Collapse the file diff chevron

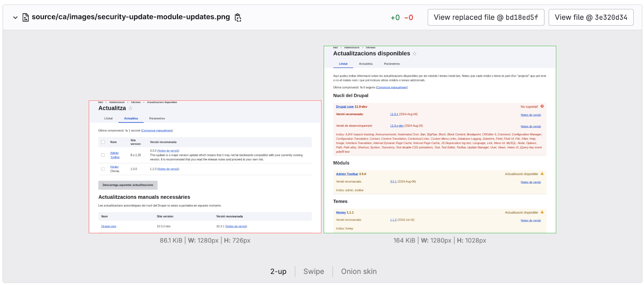coord(15,18)
